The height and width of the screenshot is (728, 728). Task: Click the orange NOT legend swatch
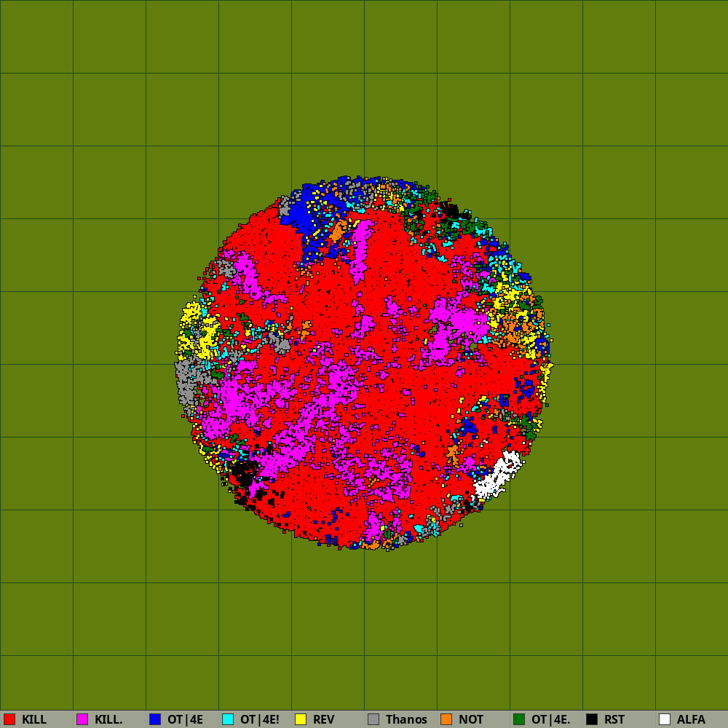(446, 719)
